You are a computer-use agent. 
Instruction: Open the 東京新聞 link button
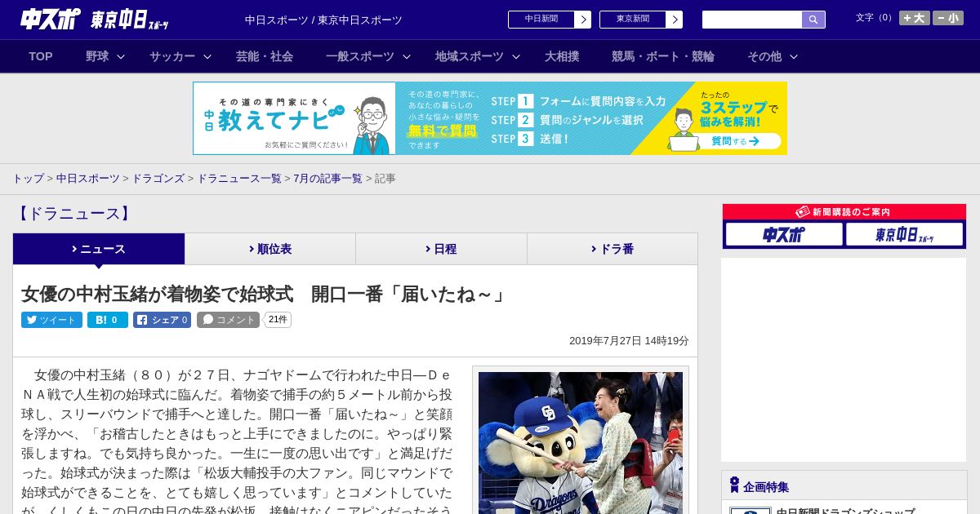point(641,20)
